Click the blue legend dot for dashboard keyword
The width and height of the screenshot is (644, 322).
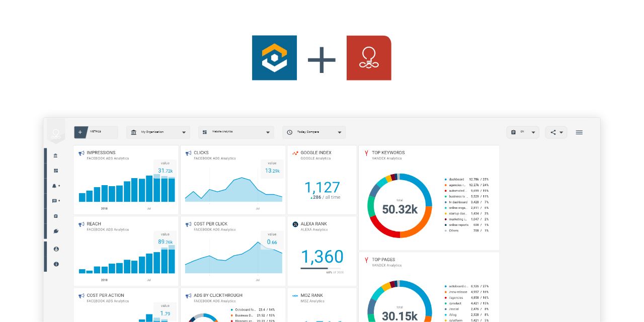coord(446,179)
